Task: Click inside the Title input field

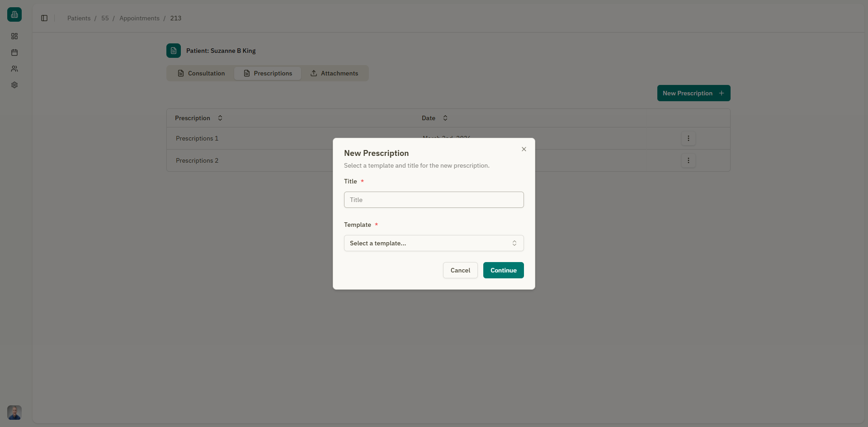Action: coord(434,200)
